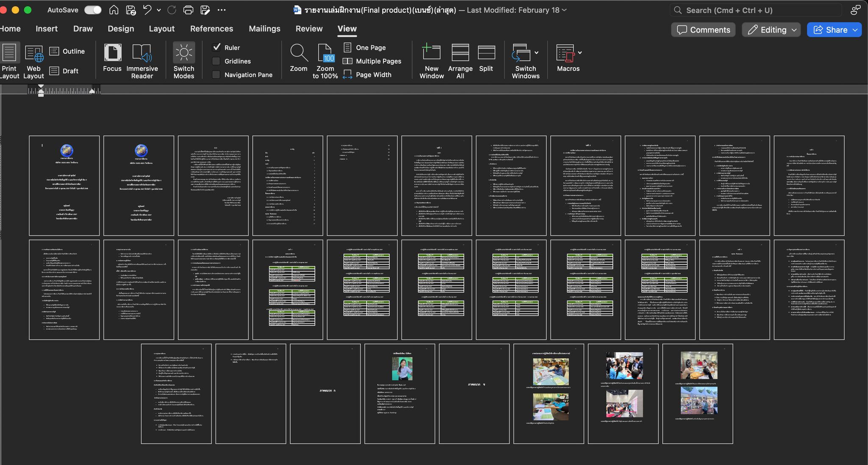The image size is (868, 465).
Task: Enable the Gridlines checkbox
Action: [216, 61]
